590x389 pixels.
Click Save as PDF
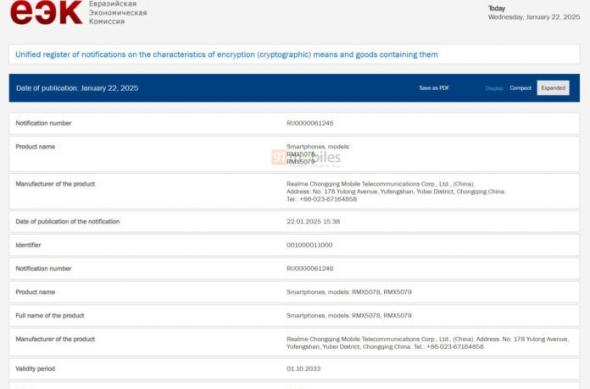434,88
